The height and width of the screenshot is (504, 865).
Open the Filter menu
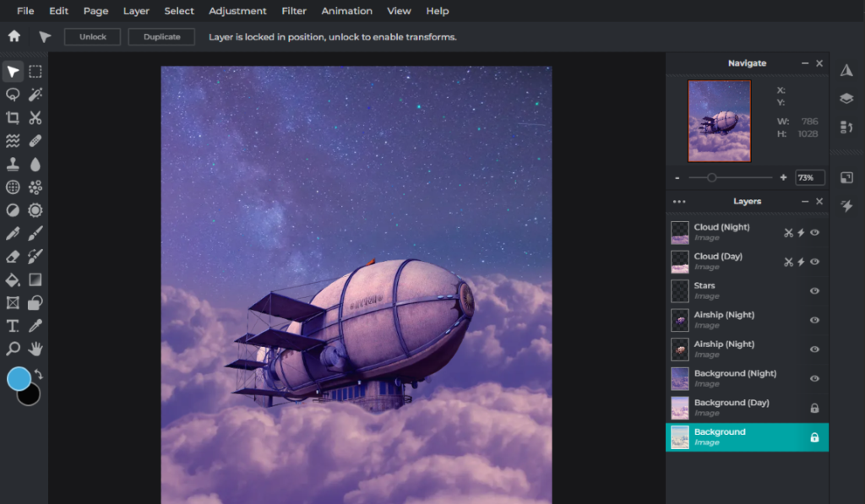(x=293, y=10)
